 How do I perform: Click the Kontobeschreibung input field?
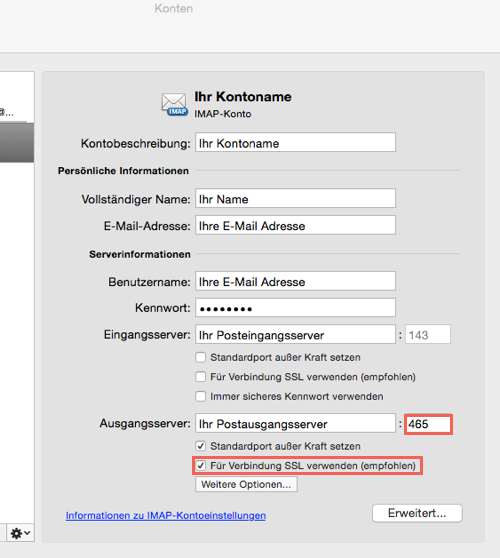[x=295, y=143]
